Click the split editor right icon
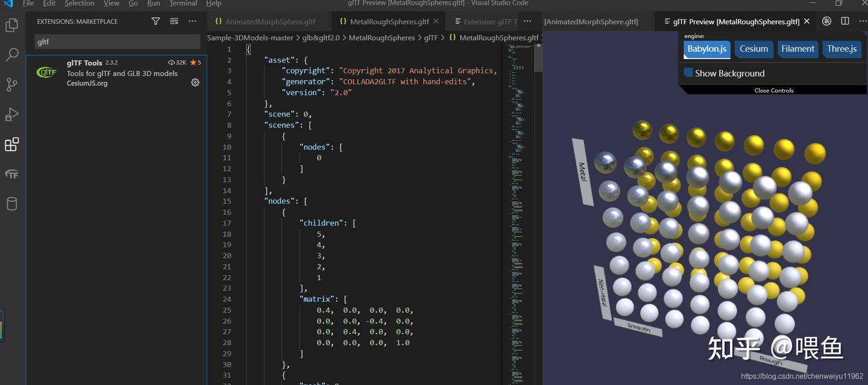Image resolution: width=868 pixels, height=385 pixels. coord(845,21)
